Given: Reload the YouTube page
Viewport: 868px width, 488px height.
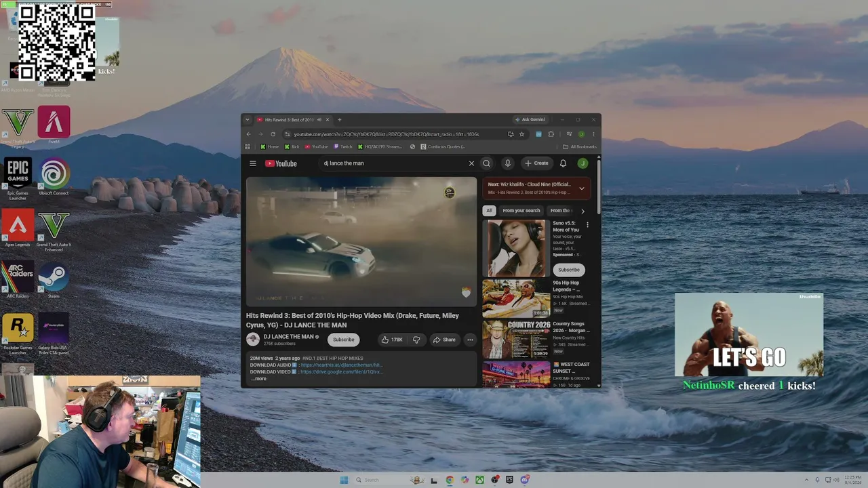Looking at the screenshot, I should pyautogui.click(x=273, y=134).
